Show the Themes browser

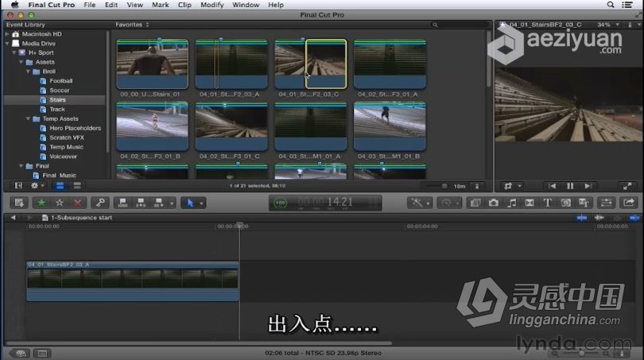[584, 203]
